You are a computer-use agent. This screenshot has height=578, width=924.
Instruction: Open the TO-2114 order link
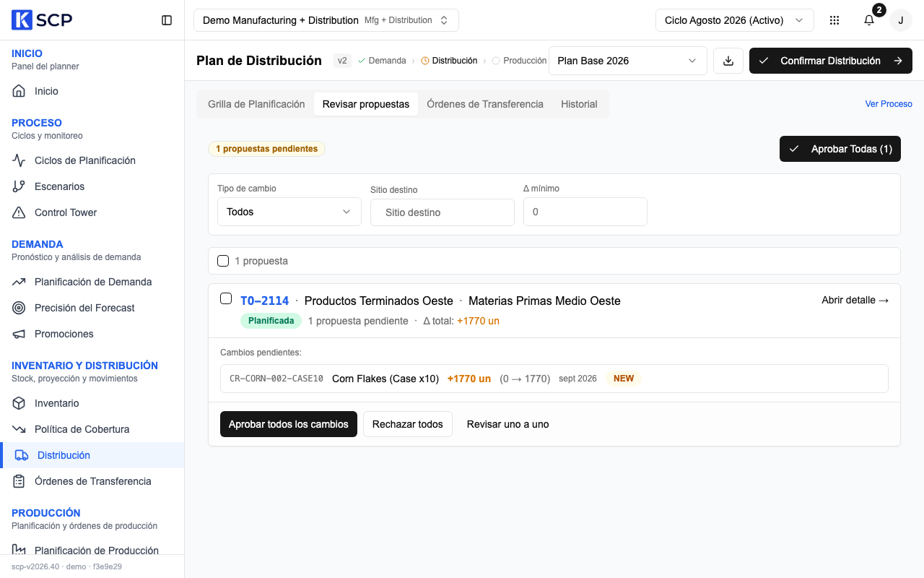[265, 301]
